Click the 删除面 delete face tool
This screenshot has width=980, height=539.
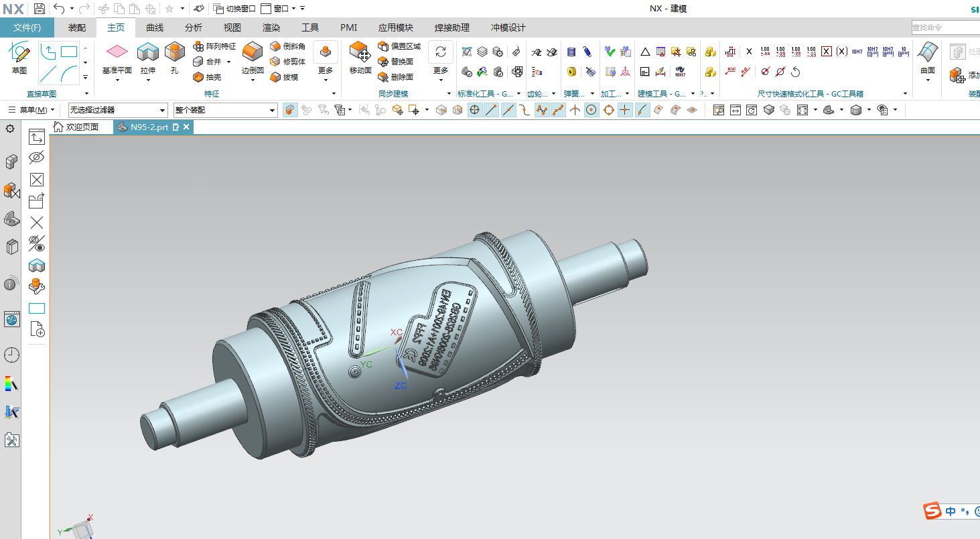395,77
